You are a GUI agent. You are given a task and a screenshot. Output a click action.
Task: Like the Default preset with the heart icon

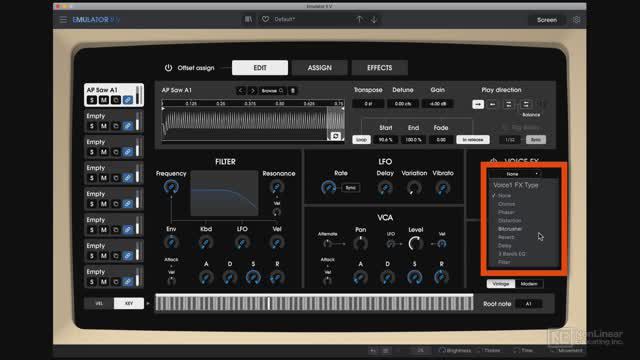coord(265,19)
